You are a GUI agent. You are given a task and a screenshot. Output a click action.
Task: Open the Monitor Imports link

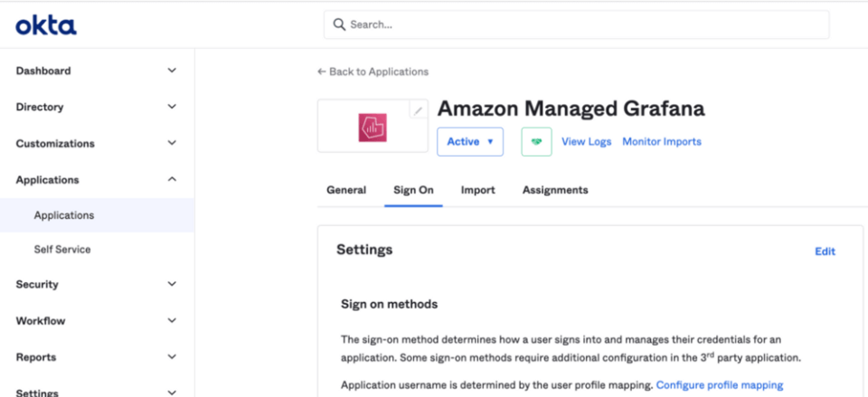662,141
